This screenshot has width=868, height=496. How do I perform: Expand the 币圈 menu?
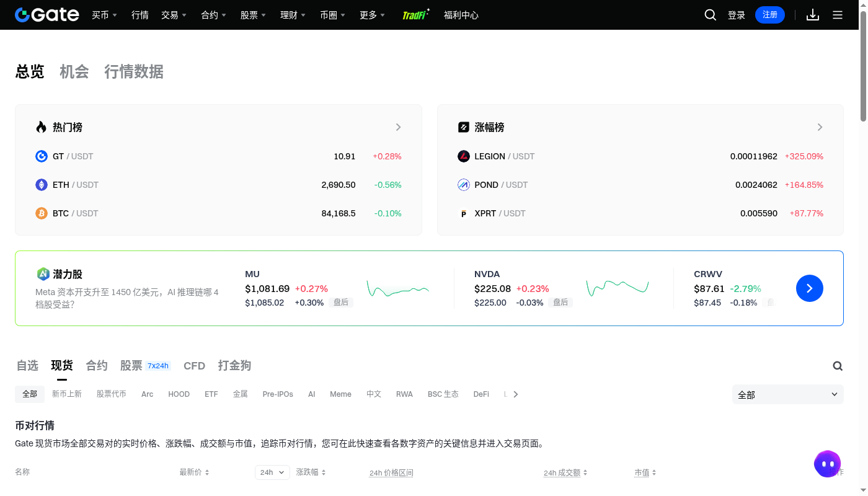(x=332, y=15)
